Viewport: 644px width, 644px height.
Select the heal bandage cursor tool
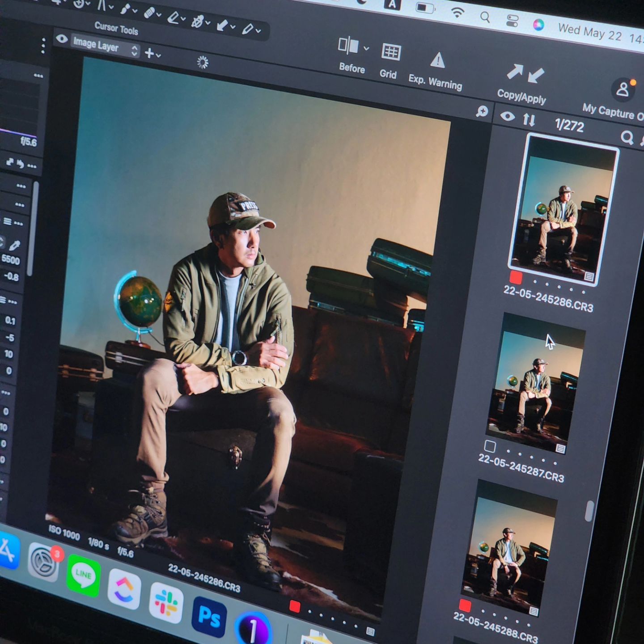coord(150,13)
